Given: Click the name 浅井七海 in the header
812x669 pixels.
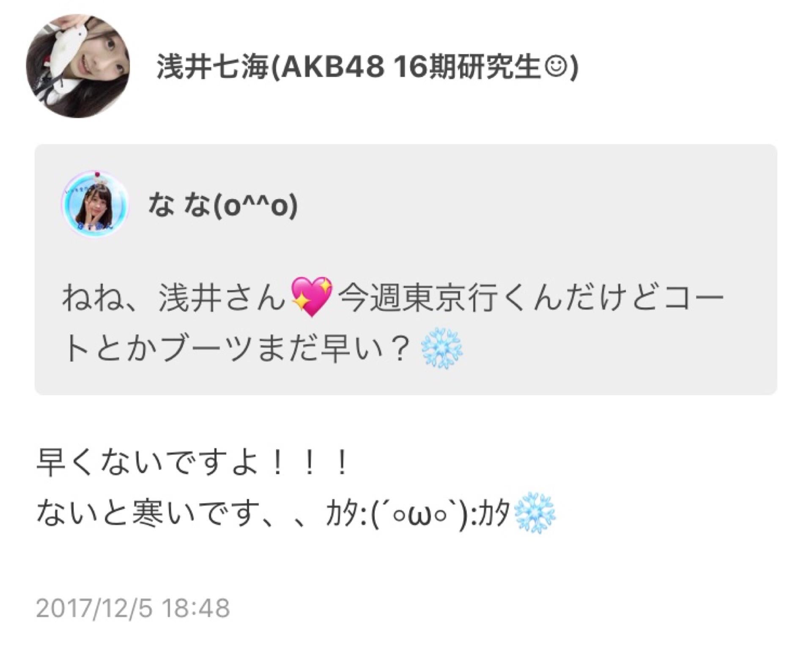Looking at the screenshot, I should coord(213,67).
